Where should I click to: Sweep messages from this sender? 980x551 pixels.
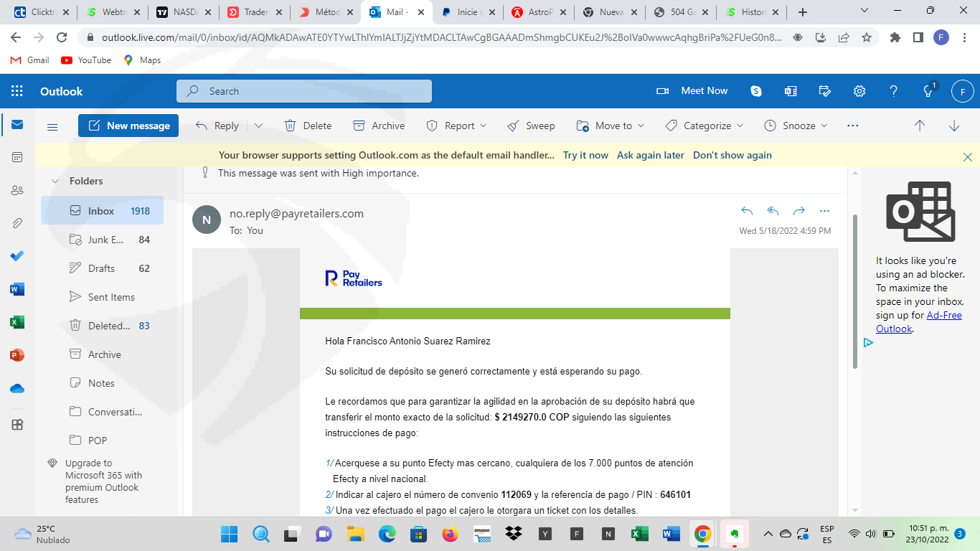[x=531, y=126]
